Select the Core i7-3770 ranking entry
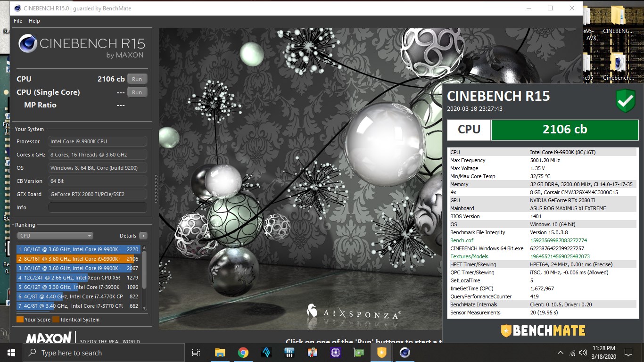 (78, 306)
